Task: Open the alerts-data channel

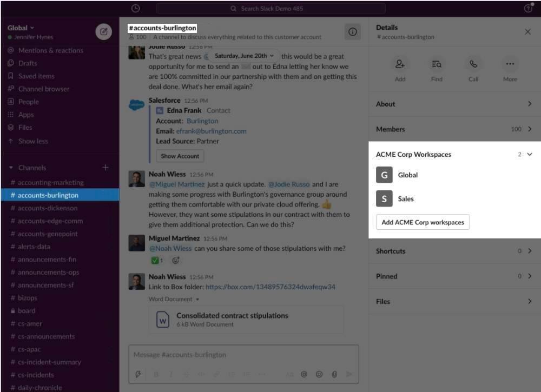Action: tap(60, 247)
